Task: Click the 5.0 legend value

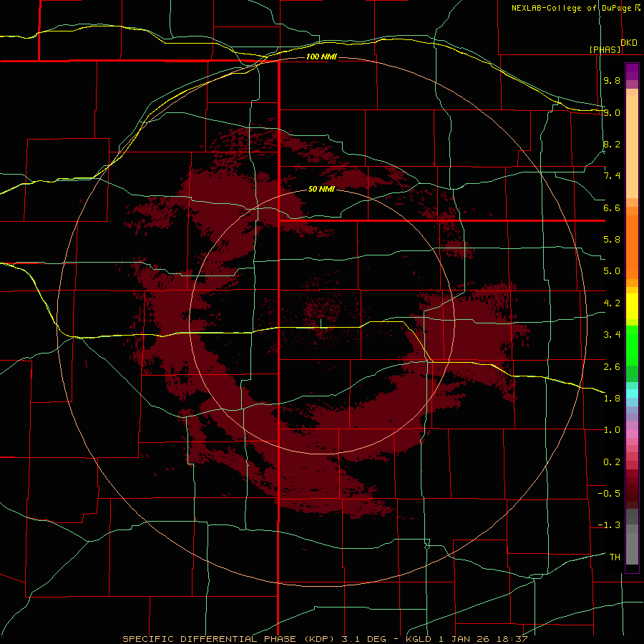Action: [x=612, y=271]
